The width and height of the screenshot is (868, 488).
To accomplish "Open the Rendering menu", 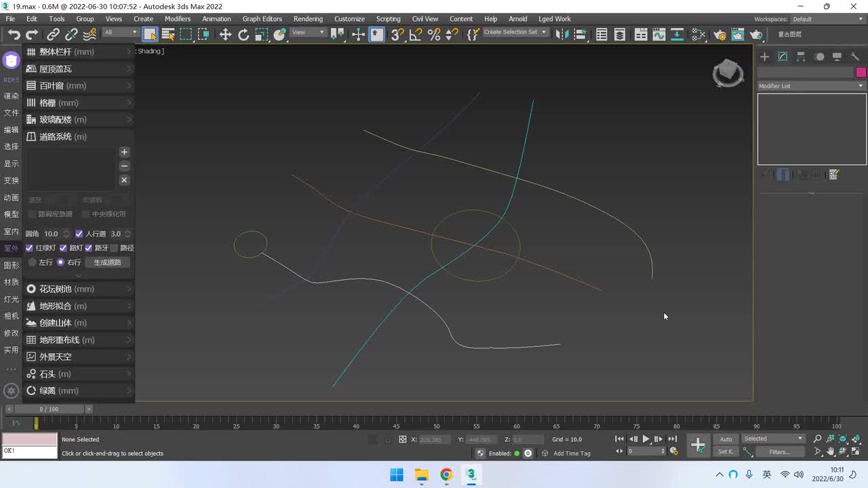I will 308,19.
